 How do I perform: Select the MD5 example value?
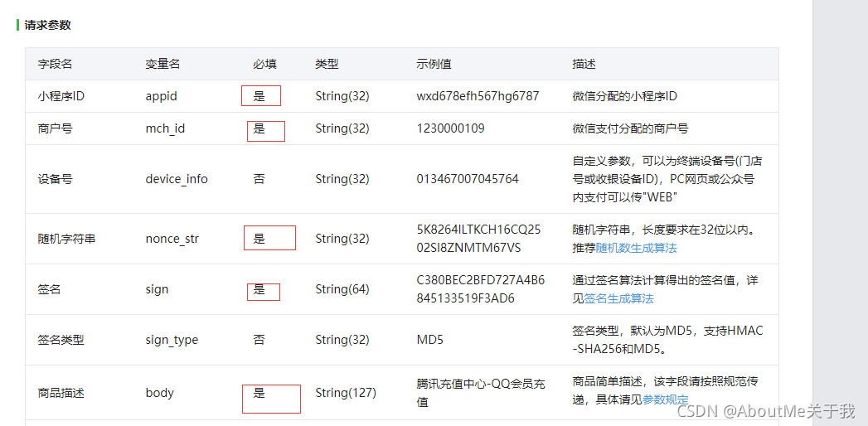[x=430, y=340]
